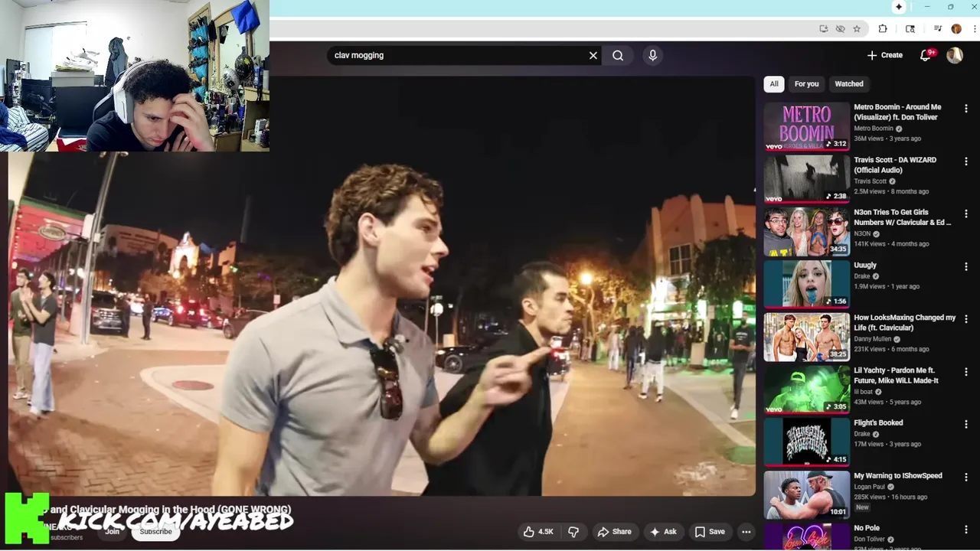
Task: Visit Logan Paul channel name
Action: click(x=869, y=487)
